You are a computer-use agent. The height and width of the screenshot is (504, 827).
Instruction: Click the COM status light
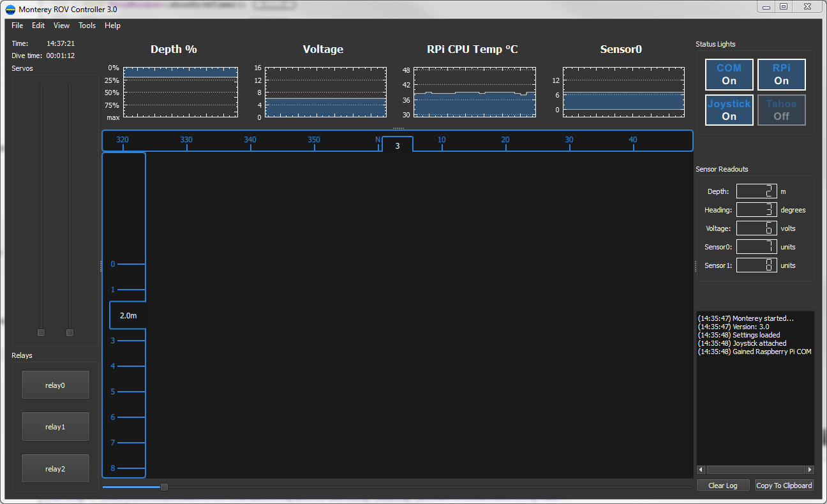729,75
